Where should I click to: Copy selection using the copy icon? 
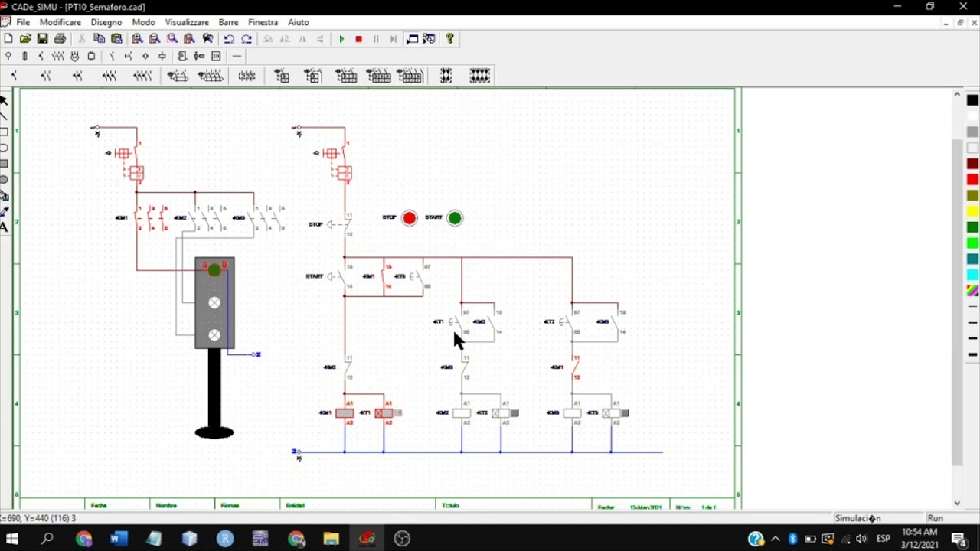pos(100,39)
